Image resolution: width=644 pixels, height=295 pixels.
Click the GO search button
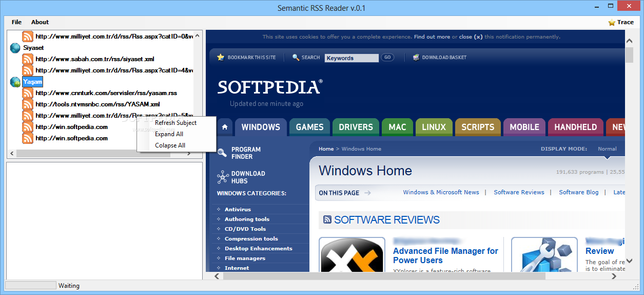point(387,58)
